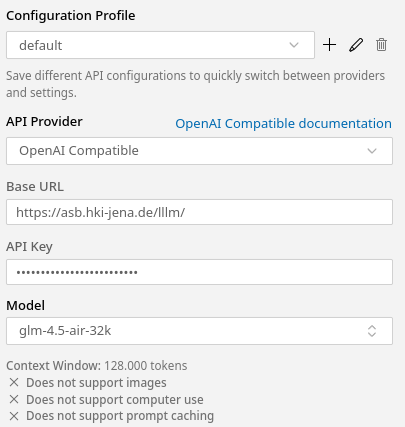
Task: Open the Configuration Profile dropdown showing 'default'
Action: [160, 45]
